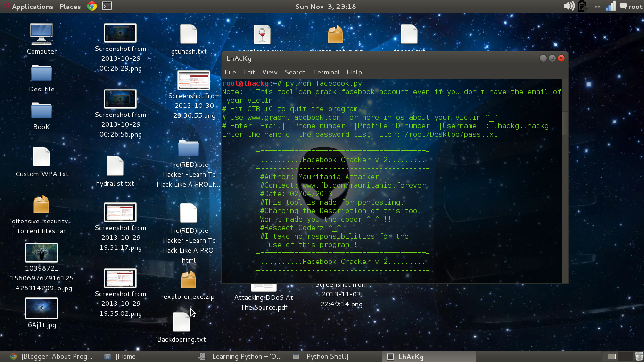Select screenshot 2013-10-30 23:36:55.png icon
The image size is (644, 362).
[x=194, y=80]
